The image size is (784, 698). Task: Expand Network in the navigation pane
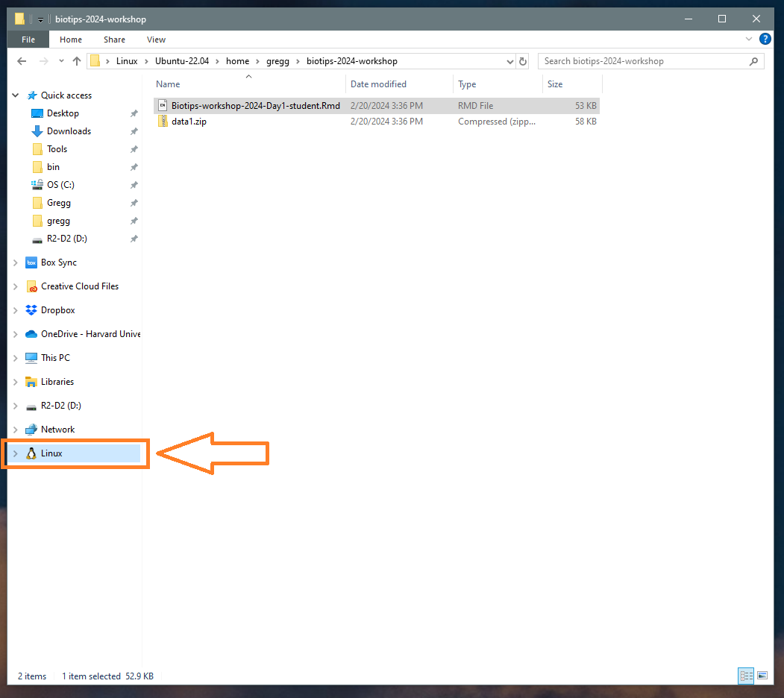15,429
